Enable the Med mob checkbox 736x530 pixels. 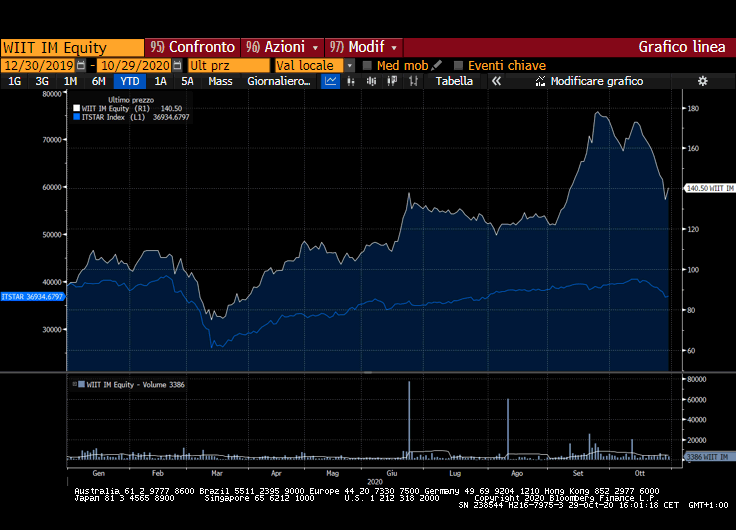click(x=367, y=65)
